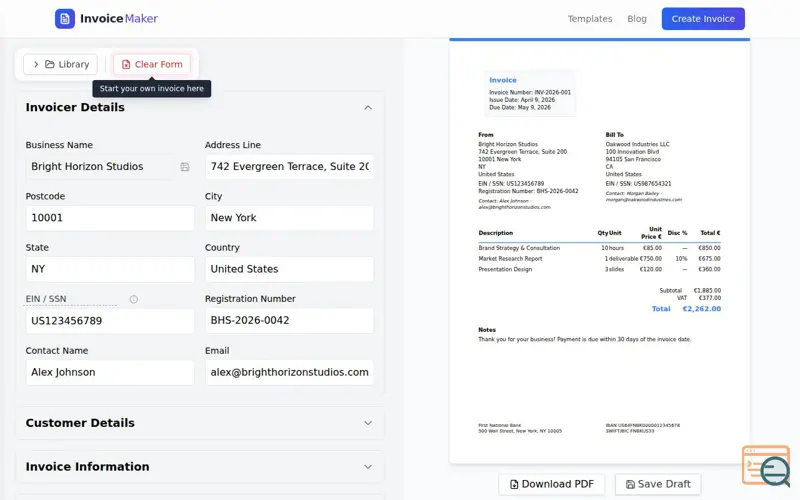Click 'Oakwood Industries LLC' in Bill To
The height and width of the screenshot is (500, 800).
click(x=637, y=144)
